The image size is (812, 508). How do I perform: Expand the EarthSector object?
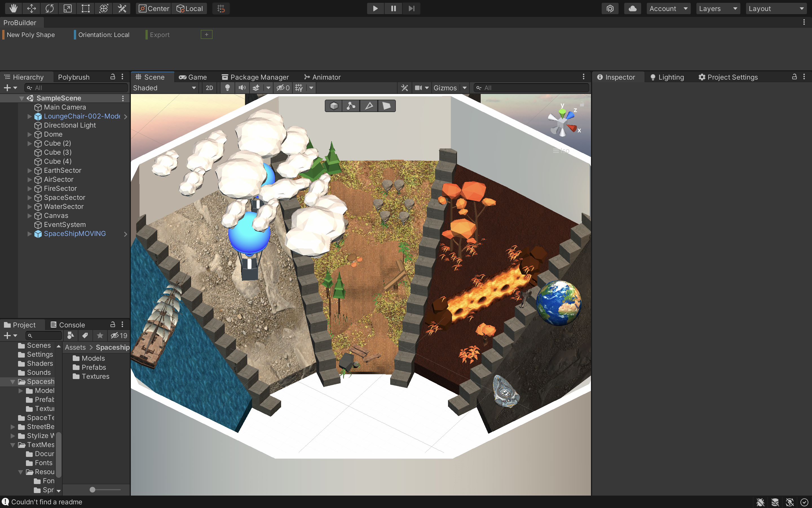pos(30,170)
